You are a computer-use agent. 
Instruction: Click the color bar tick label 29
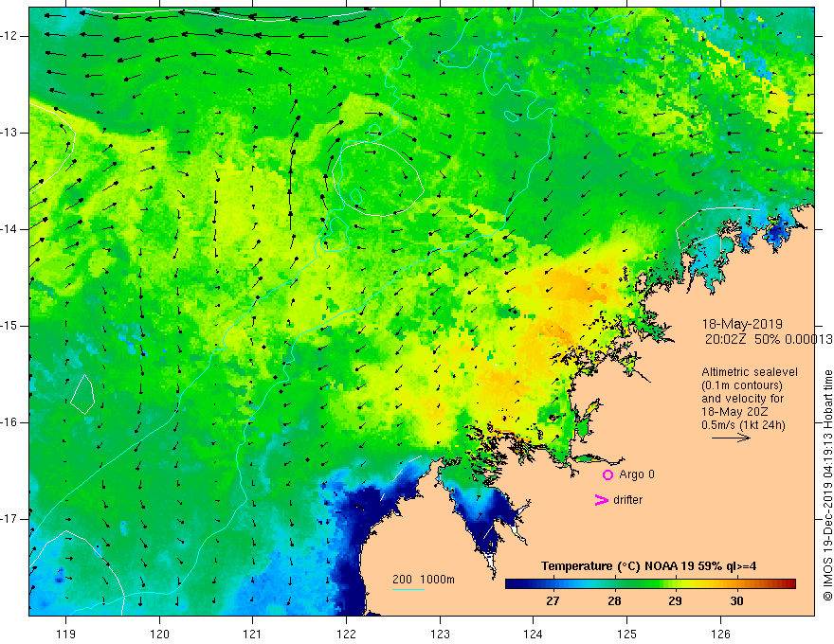(675, 601)
